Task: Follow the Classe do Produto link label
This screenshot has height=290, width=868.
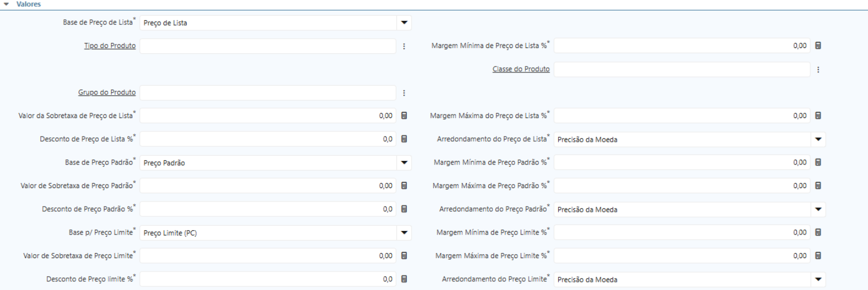Action: pos(521,69)
